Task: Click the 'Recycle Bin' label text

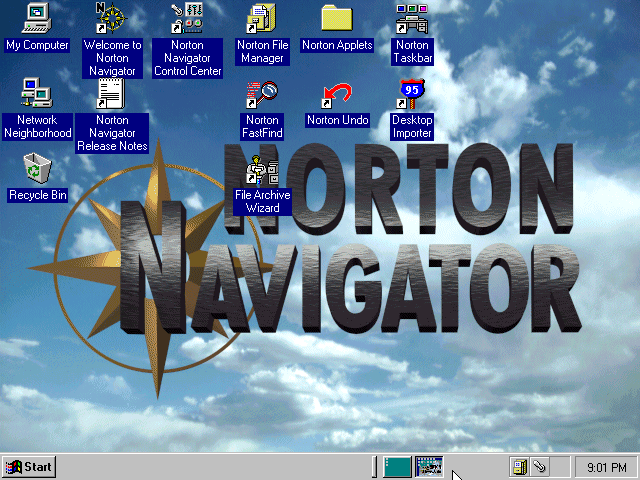Action: [x=38, y=195]
